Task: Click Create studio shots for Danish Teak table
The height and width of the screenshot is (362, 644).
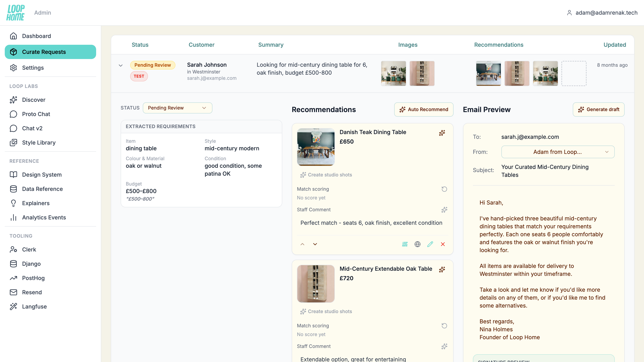Action: (x=326, y=175)
